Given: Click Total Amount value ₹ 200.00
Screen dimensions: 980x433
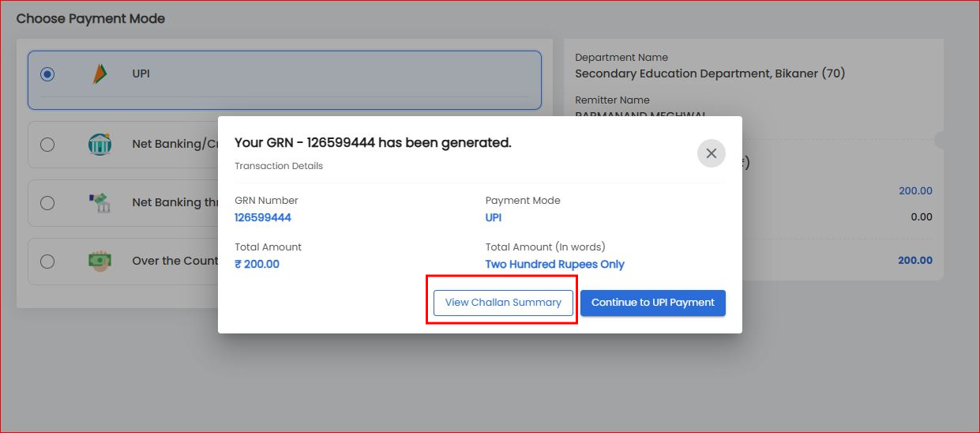Looking at the screenshot, I should (257, 265).
